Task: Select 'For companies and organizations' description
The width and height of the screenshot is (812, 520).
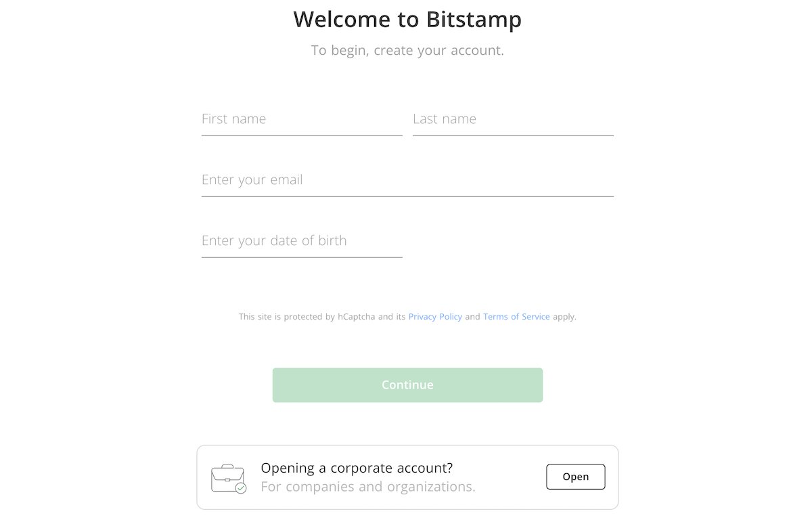Action: point(368,486)
